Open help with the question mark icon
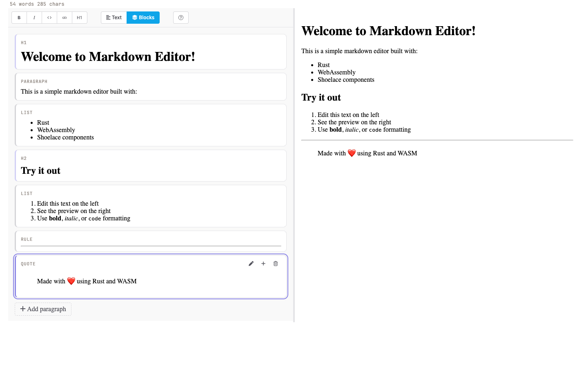Viewport: 588px width, 368px height. [181, 18]
